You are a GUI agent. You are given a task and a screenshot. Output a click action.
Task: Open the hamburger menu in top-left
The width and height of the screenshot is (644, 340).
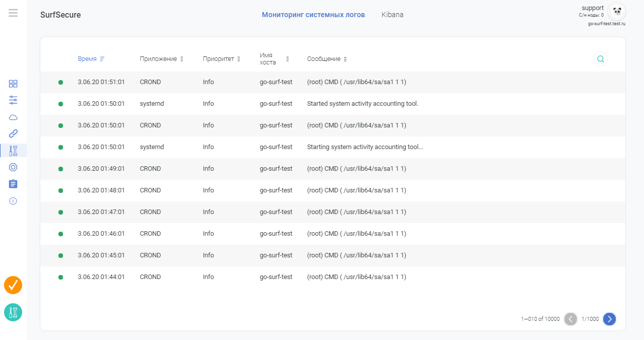pyautogui.click(x=13, y=13)
